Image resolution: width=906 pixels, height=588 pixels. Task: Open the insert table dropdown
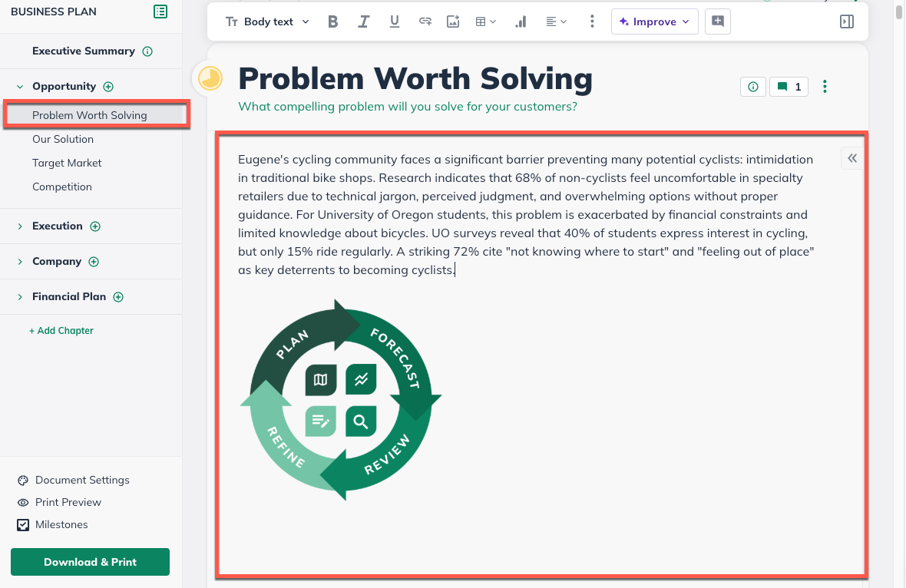tap(485, 21)
